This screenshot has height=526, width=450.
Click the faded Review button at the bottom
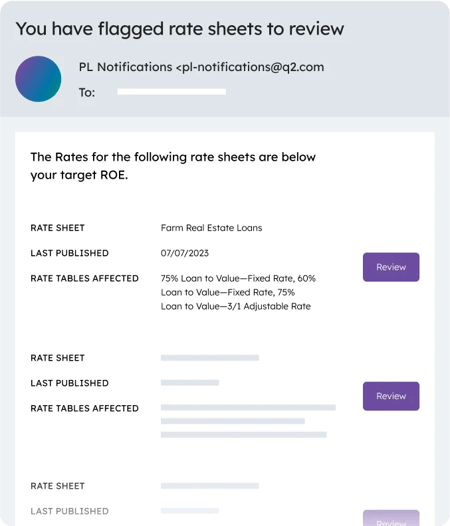(391, 518)
